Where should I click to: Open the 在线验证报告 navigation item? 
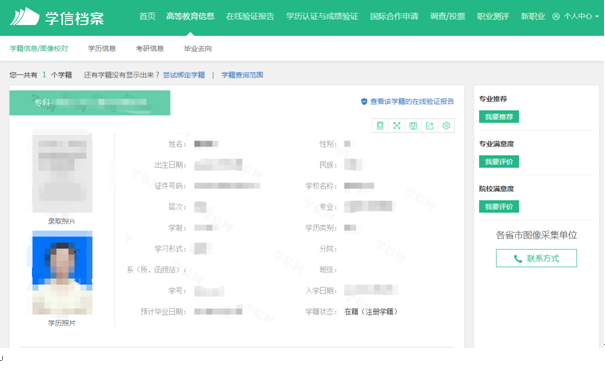250,16
